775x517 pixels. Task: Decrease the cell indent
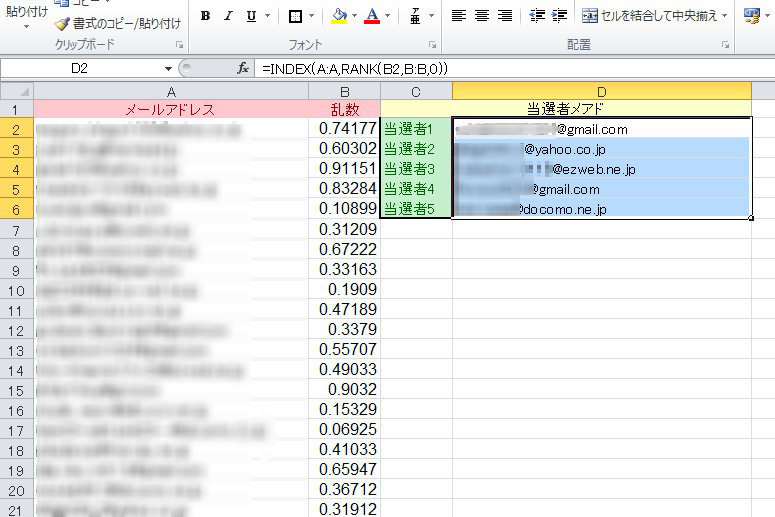pyautogui.click(x=537, y=16)
